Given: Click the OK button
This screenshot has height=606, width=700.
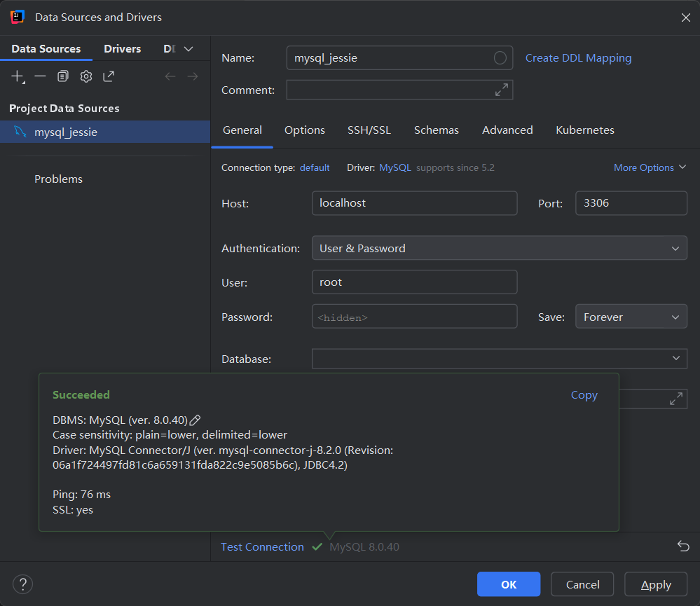Looking at the screenshot, I should (509, 584).
